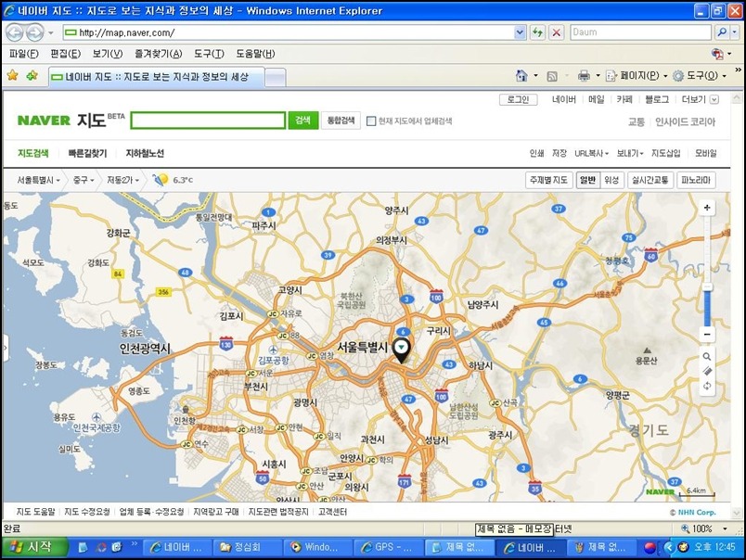
Task: Click the black location pin marker on map
Action: point(401,349)
